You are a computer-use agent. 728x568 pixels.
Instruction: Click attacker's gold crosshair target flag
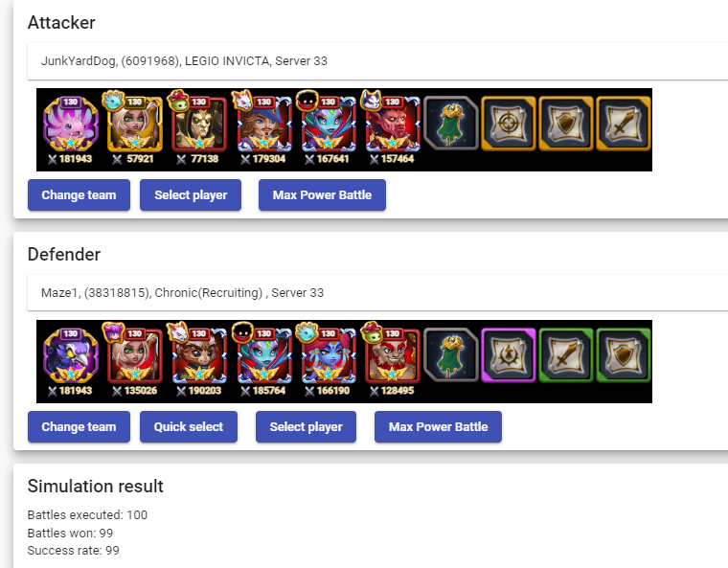[x=509, y=123]
